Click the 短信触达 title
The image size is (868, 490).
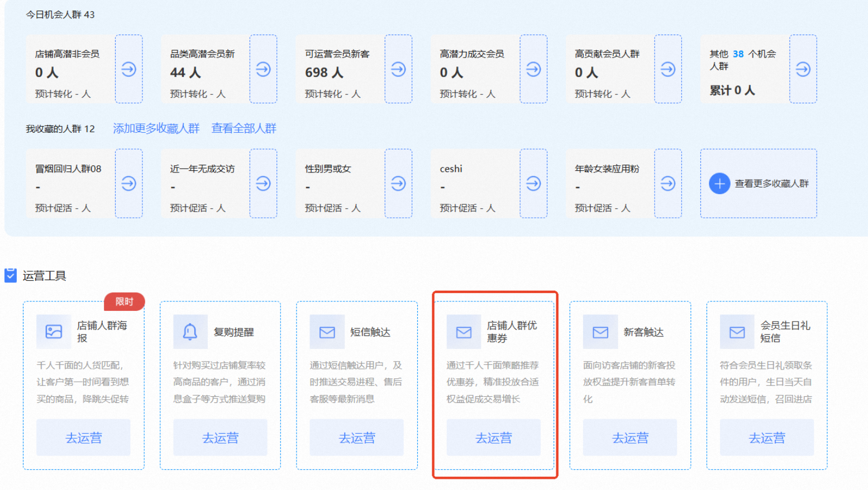tap(370, 332)
